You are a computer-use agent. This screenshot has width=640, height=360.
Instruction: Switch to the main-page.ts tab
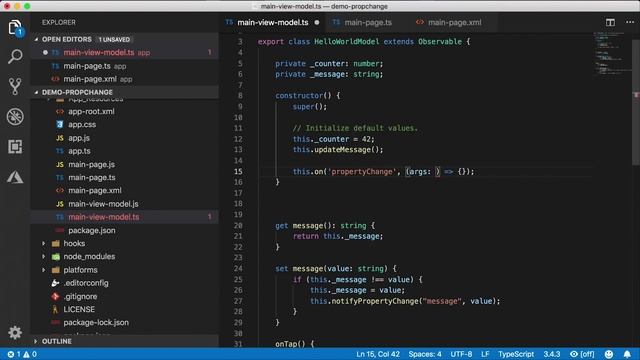[368, 22]
